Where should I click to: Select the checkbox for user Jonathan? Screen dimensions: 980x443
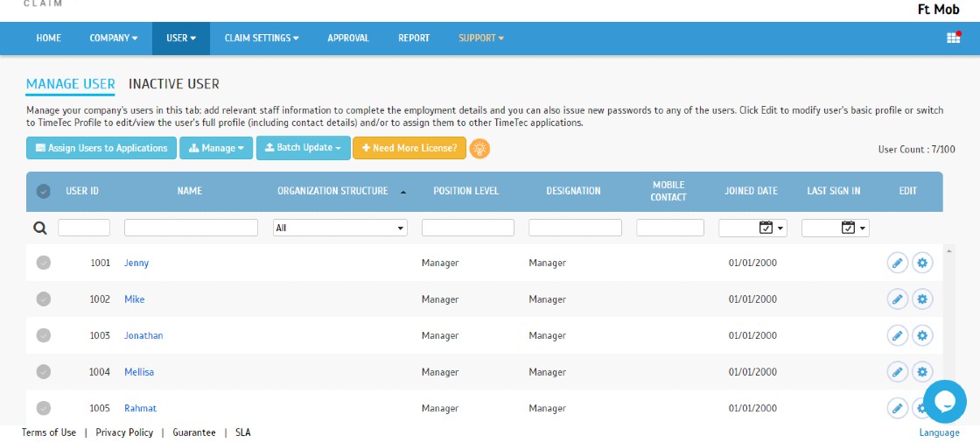[x=43, y=335]
